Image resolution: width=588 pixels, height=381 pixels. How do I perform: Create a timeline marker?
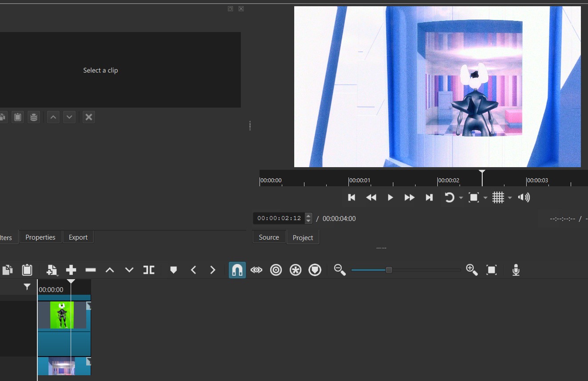pyautogui.click(x=174, y=270)
